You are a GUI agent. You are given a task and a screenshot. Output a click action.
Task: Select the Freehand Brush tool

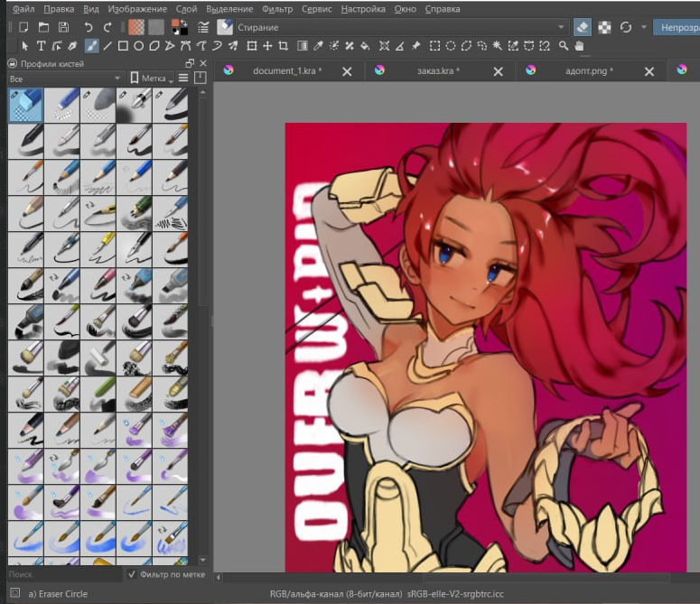pos(91,46)
